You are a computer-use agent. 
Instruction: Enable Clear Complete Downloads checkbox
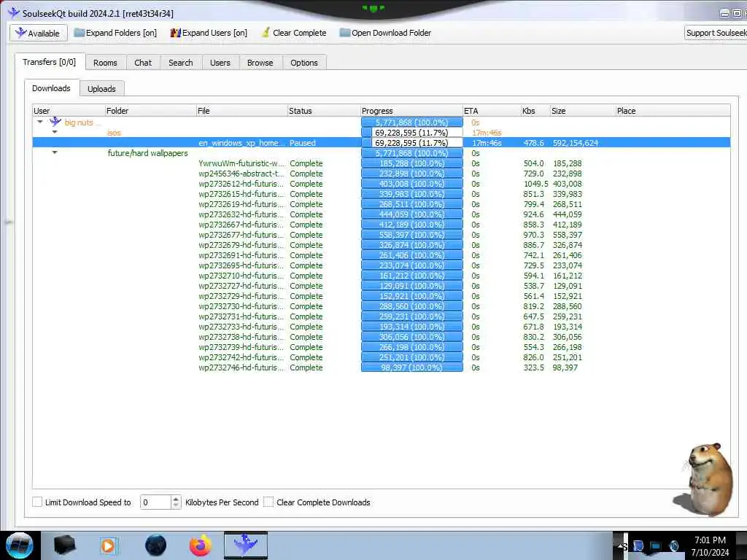tap(268, 502)
